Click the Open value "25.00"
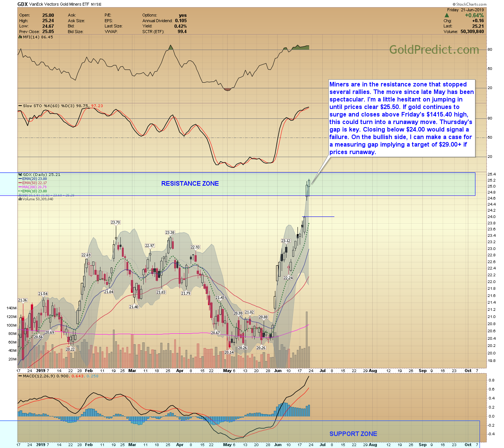Screen dimensions: 504x448 (x=48, y=15)
